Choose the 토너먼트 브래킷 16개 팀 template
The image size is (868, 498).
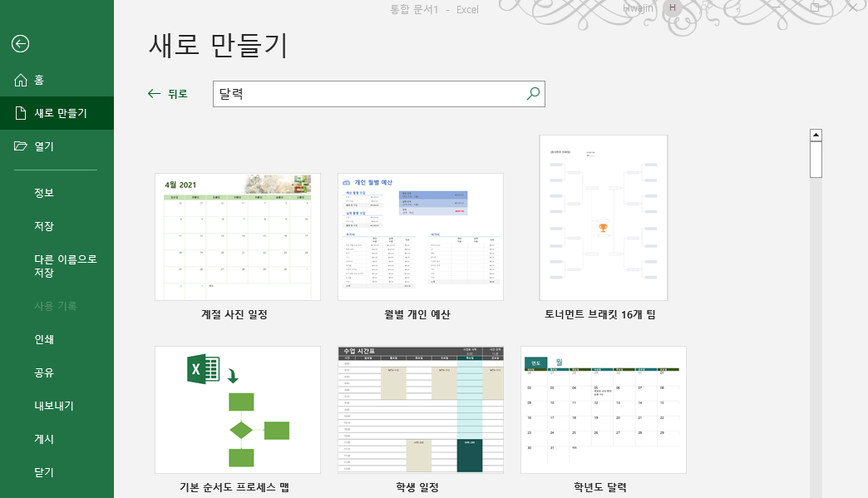[603, 217]
